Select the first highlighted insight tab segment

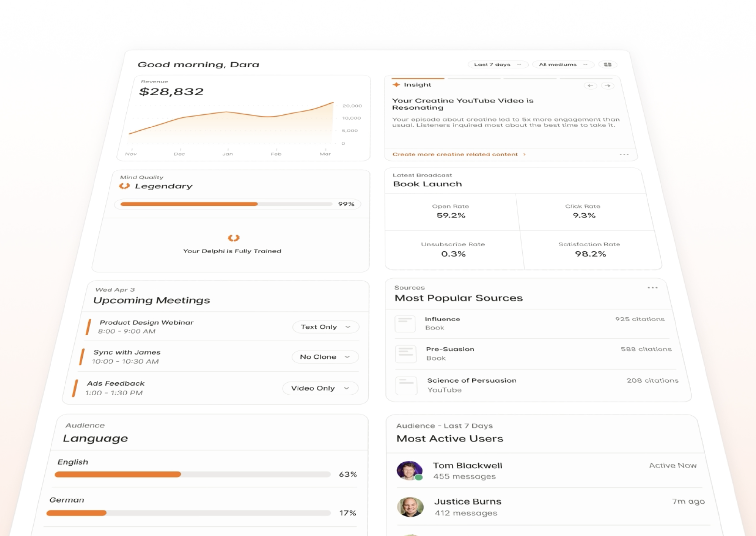tap(418, 79)
